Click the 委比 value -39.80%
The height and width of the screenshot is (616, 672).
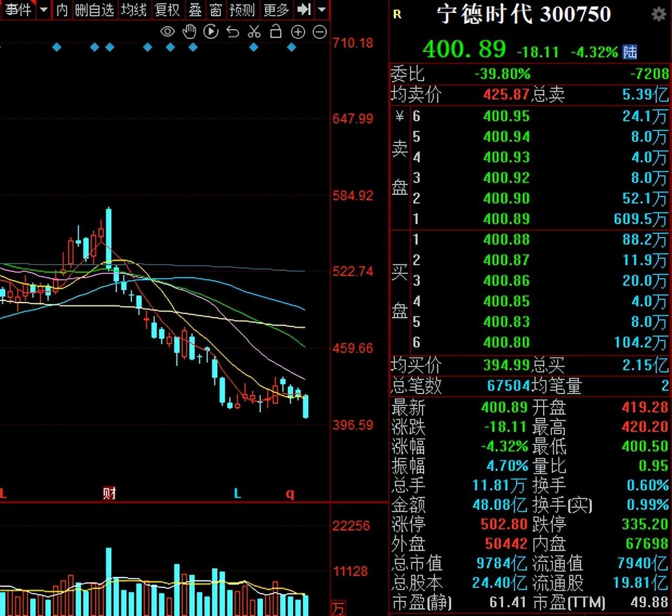(503, 74)
